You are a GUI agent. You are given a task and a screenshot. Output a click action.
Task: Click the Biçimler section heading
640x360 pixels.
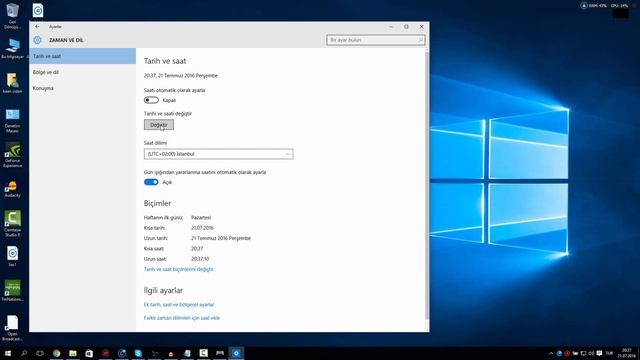(157, 203)
